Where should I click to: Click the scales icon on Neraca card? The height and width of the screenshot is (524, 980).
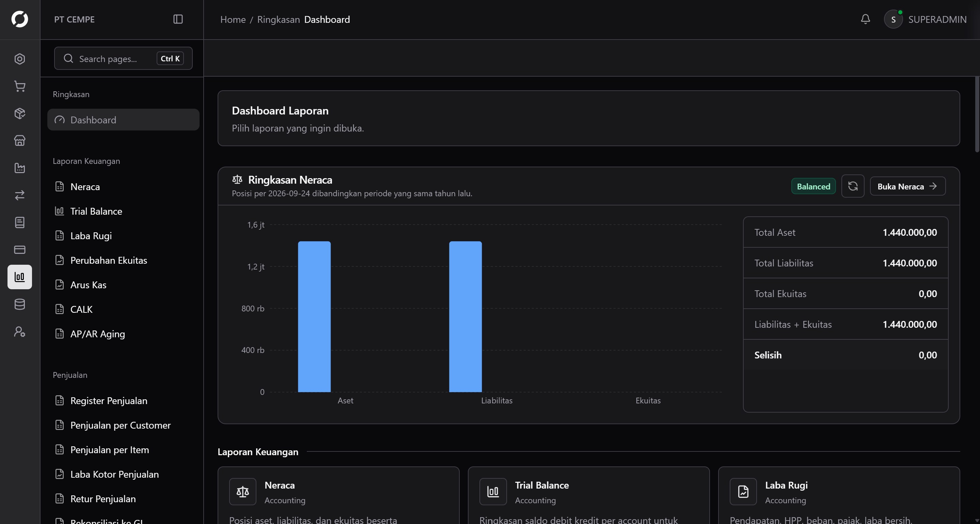[243, 492]
